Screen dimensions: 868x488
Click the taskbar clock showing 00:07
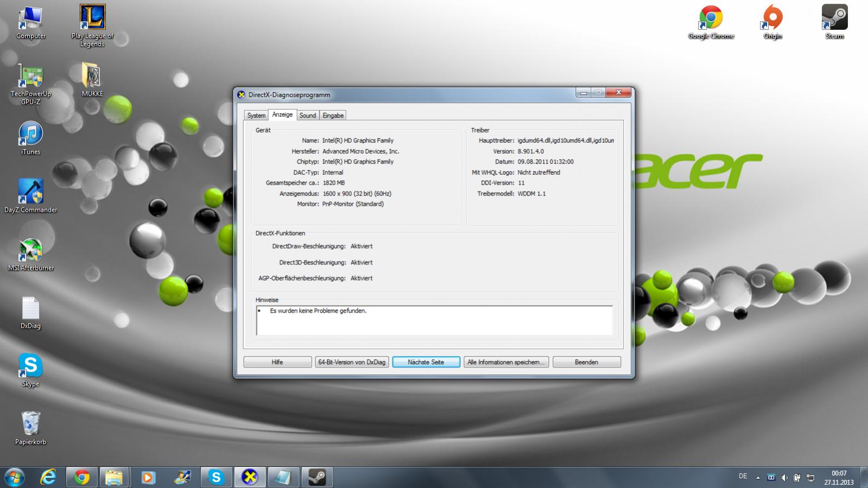pos(839,478)
